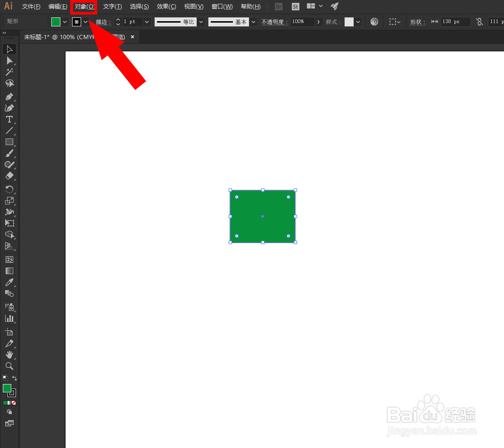This screenshot has width=504, height=448.
Task: Select the Lasso tool
Action: point(9,83)
